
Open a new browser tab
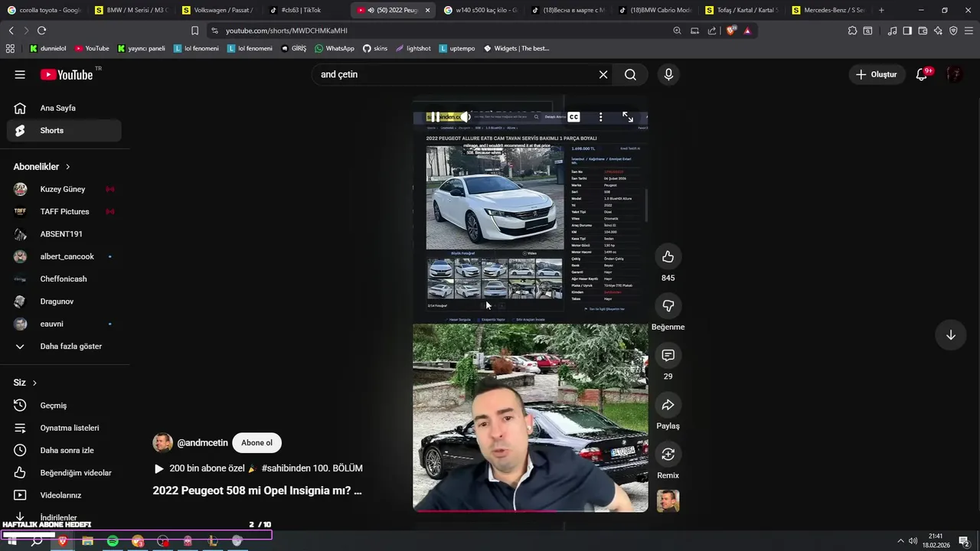point(881,10)
